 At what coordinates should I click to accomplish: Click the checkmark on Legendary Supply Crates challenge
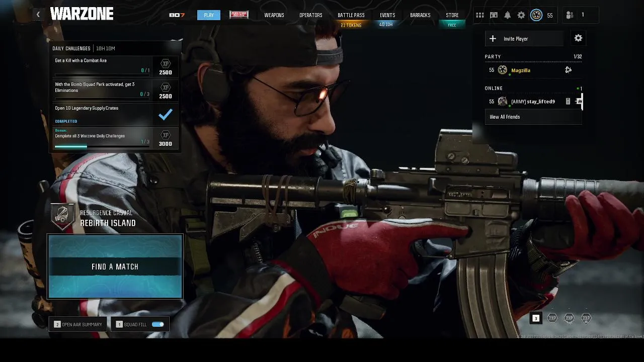tap(165, 115)
